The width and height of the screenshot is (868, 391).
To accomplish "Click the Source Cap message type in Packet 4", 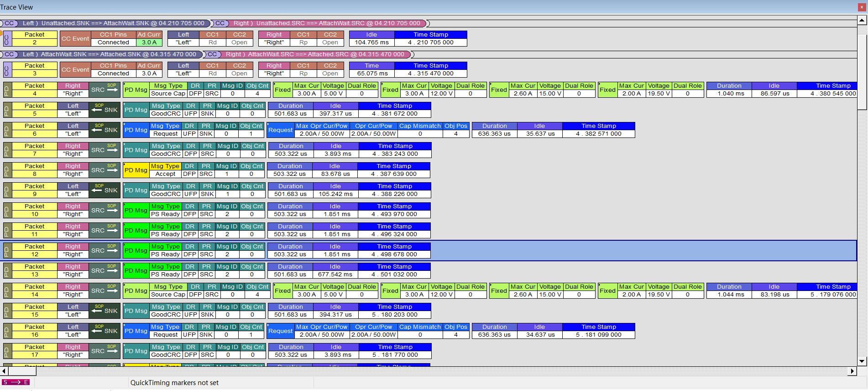I will point(168,94).
